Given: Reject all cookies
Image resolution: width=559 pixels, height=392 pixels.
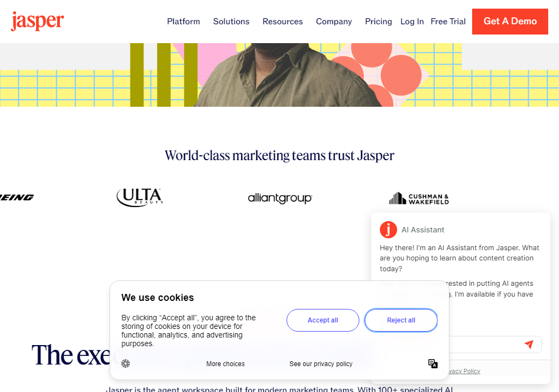Looking at the screenshot, I should point(401,320).
